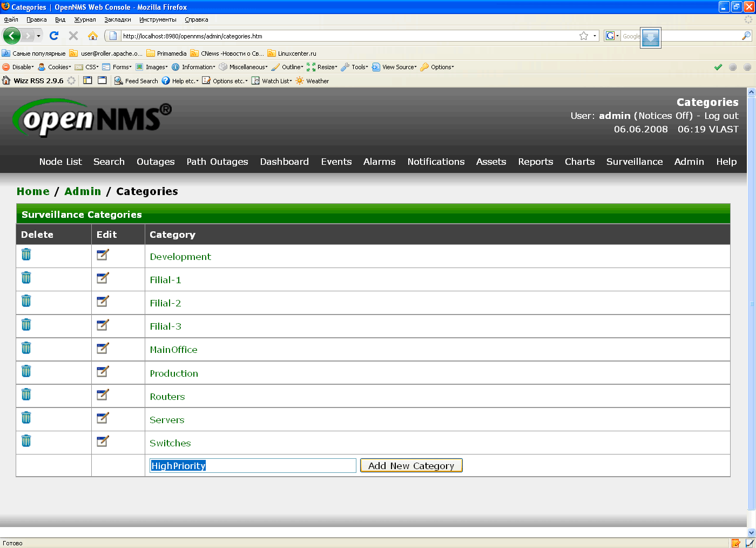
Task: Delete the MainOffice category via trash icon
Action: pos(26,348)
